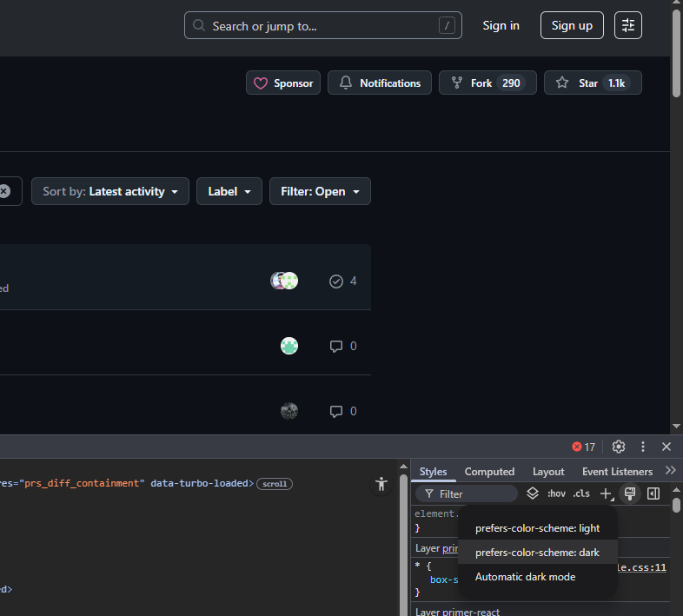
Task: Toggle CSS layers view icon
Action: click(533, 493)
